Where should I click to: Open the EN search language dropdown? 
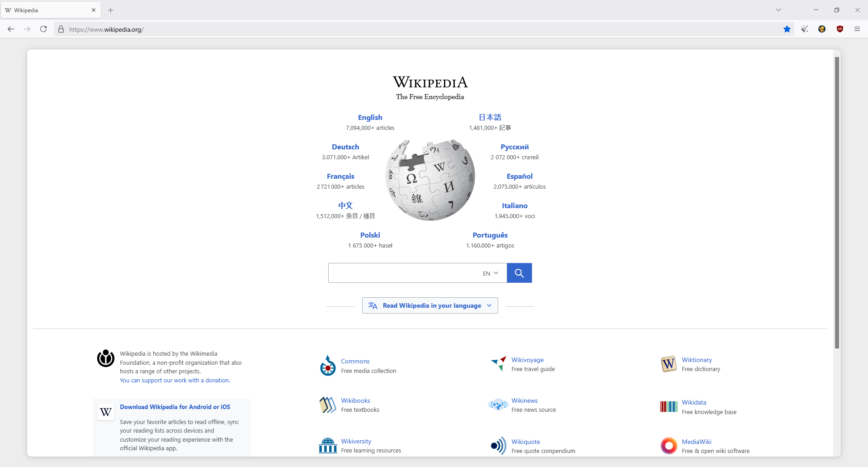pos(491,273)
